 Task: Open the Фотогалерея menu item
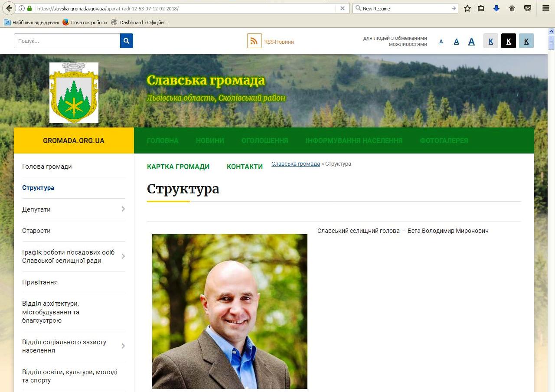(444, 140)
